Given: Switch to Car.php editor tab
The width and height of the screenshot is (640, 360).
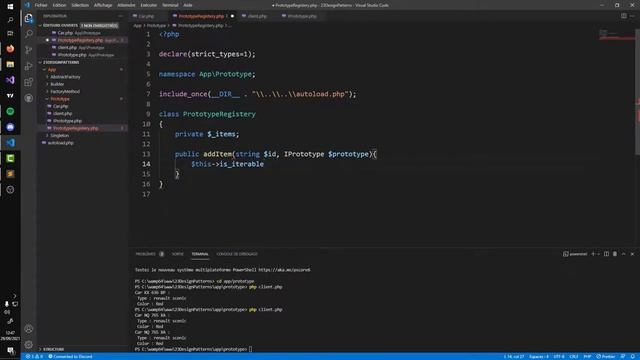Looking at the screenshot, I should (146, 16).
